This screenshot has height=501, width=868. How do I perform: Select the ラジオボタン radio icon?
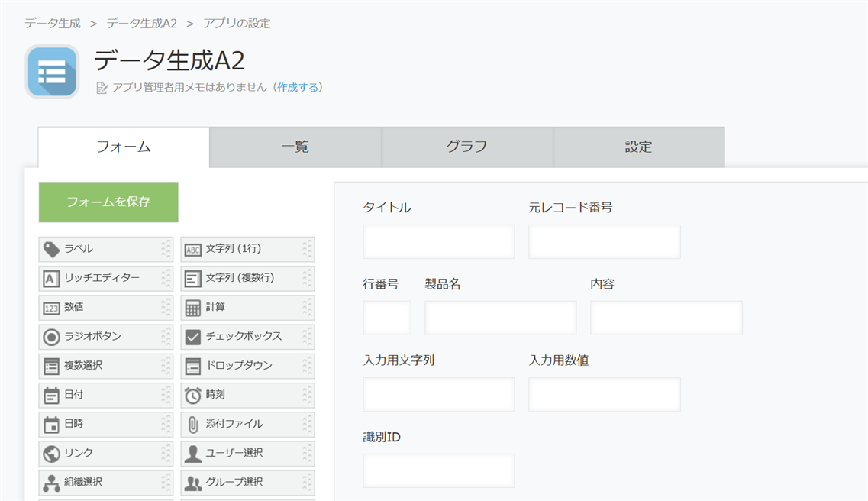tap(51, 337)
